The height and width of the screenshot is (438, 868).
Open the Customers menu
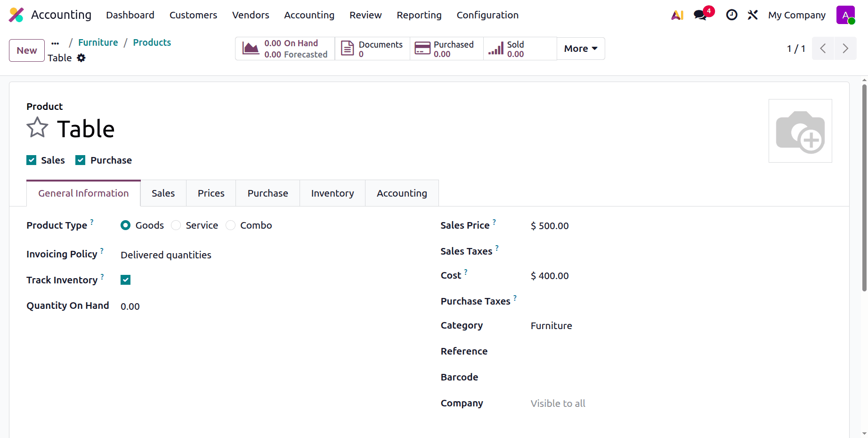tap(193, 15)
